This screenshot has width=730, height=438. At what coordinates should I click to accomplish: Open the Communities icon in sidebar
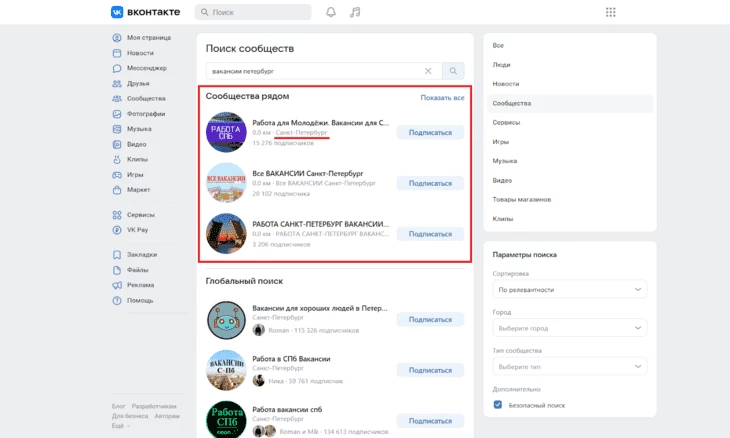coord(117,99)
